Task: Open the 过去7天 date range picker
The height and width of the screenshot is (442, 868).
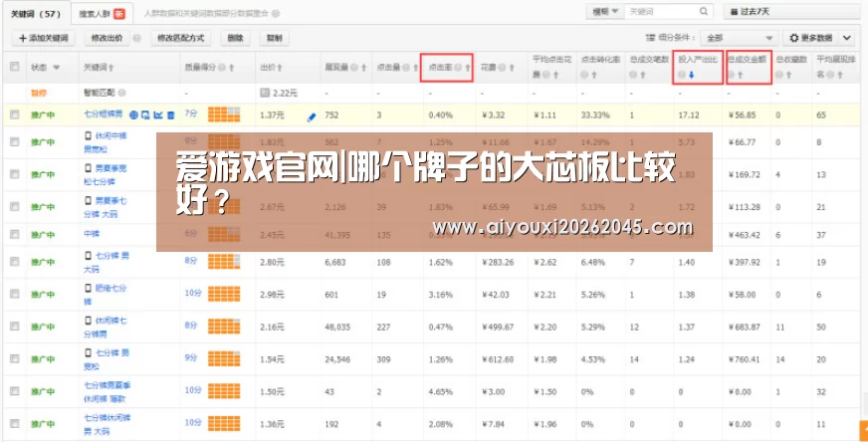Action: click(794, 11)
